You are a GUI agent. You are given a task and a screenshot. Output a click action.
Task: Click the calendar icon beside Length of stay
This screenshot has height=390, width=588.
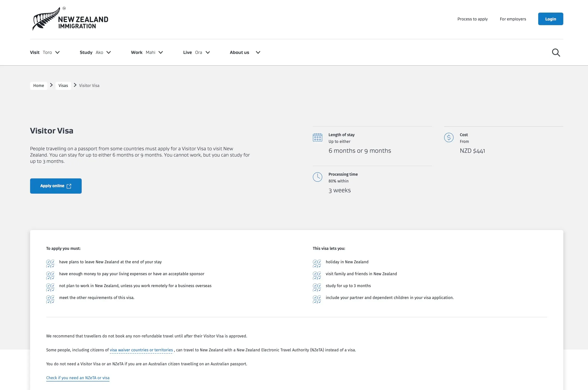(317, 137)
